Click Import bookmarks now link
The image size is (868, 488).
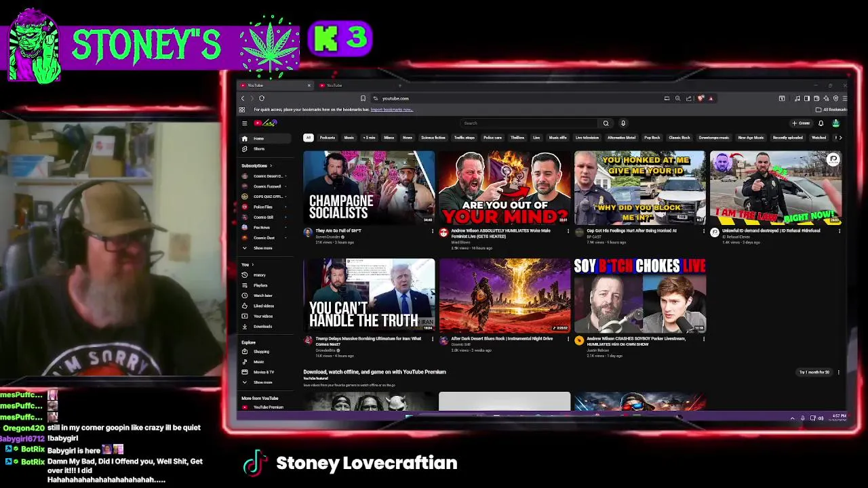[391, 110]
